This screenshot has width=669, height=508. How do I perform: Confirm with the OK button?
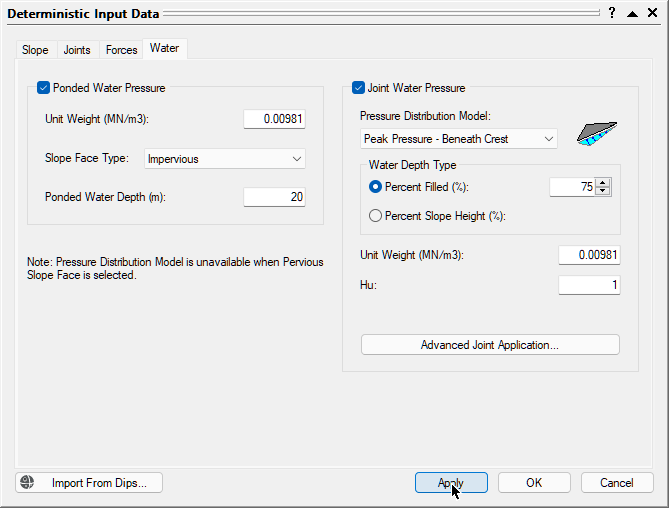[x=534, y=482]
